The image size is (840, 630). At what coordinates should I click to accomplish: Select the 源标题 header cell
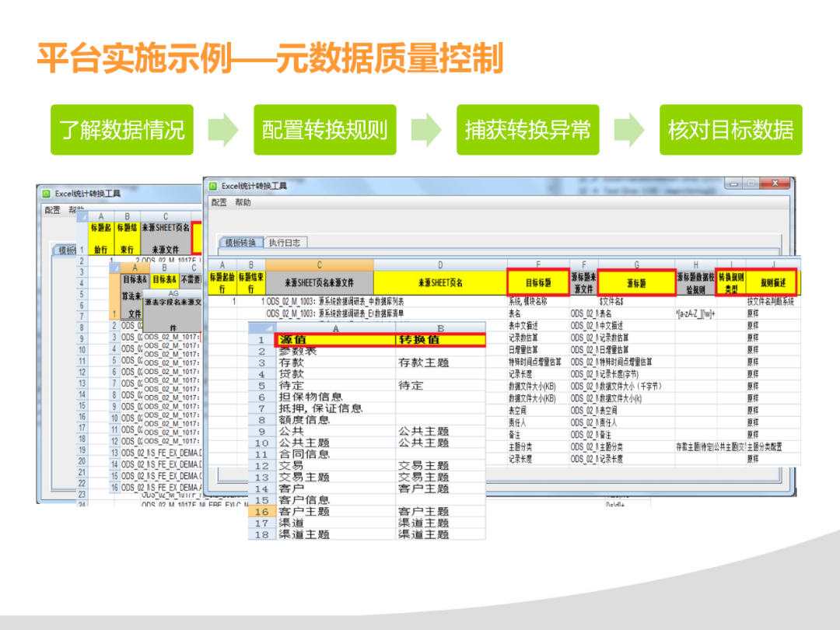point(636,282)
